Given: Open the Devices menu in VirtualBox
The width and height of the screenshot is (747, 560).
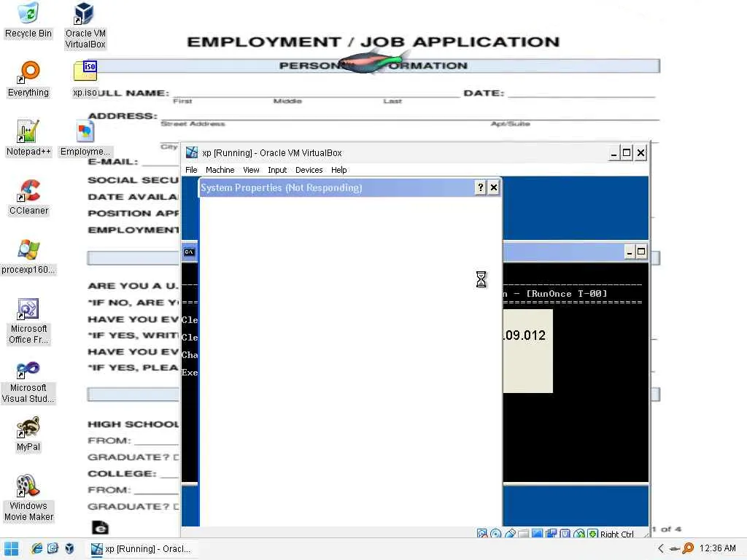Looking at the screenshot, I should (309, 170).
